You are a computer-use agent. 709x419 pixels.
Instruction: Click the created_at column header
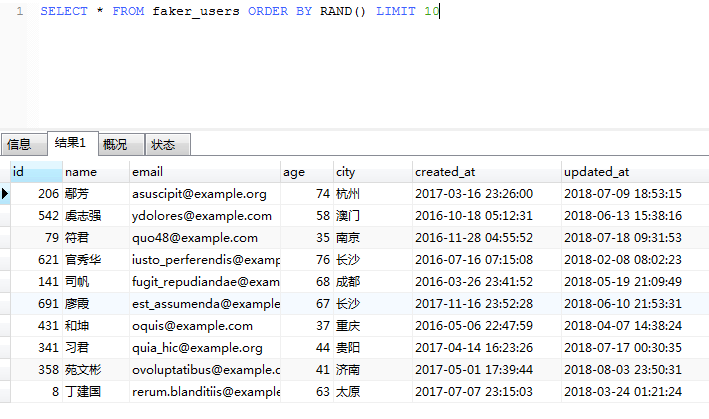[487, 172]
